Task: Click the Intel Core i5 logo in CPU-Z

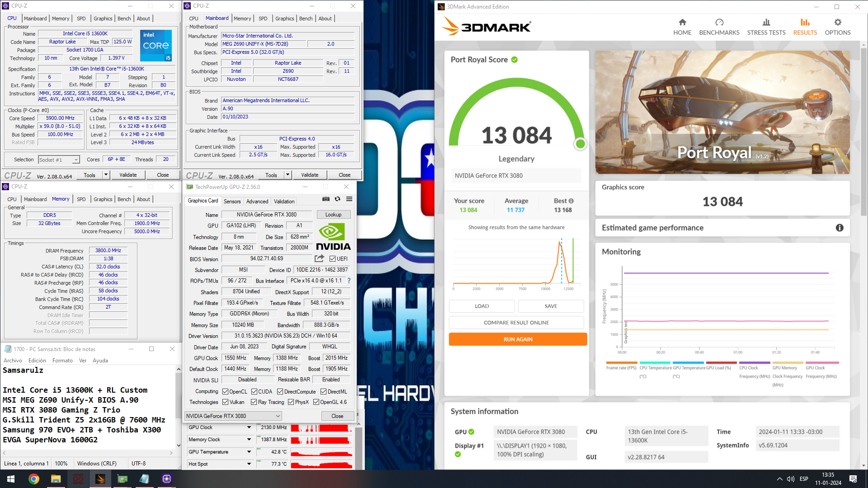Action: click(x=156, y=45)
